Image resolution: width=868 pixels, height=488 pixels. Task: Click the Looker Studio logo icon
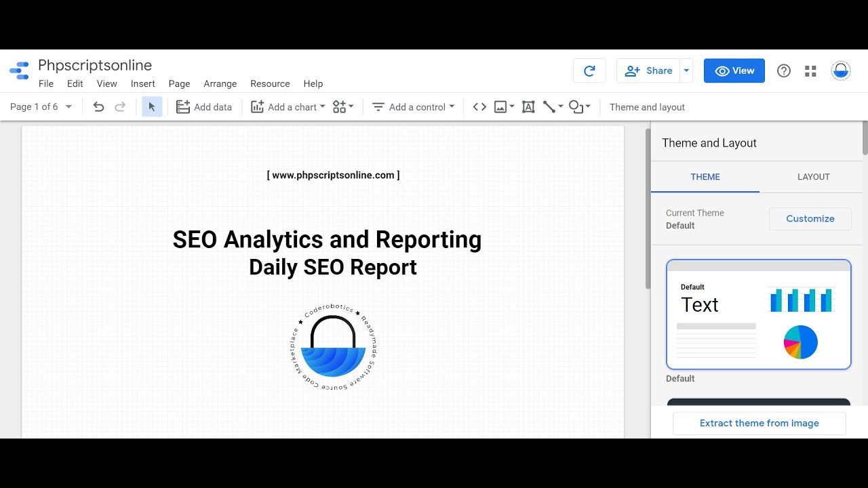coord(19,70)
